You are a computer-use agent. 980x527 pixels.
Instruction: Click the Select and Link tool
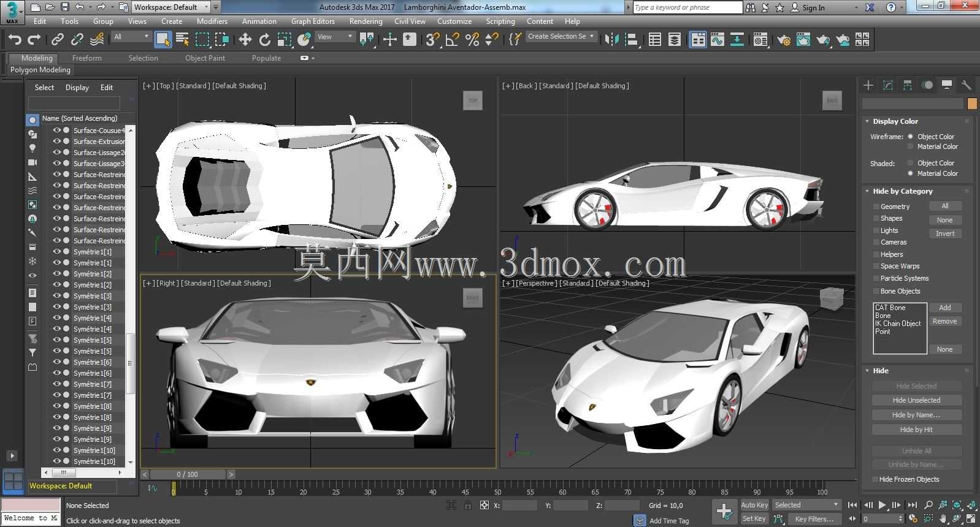point(57,40)
